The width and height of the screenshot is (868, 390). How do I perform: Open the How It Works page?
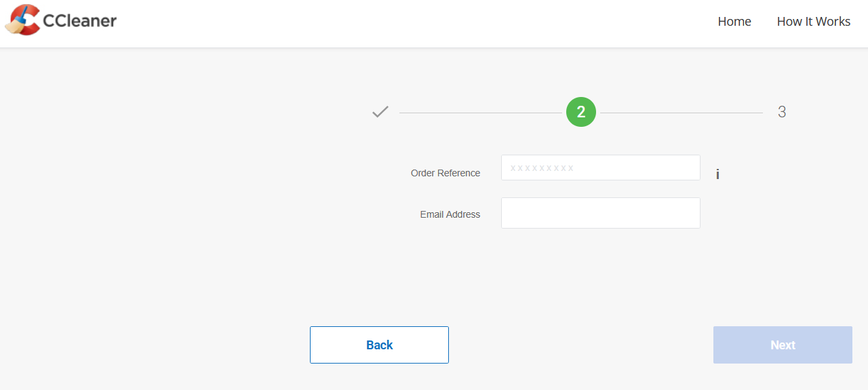point(813,22)
